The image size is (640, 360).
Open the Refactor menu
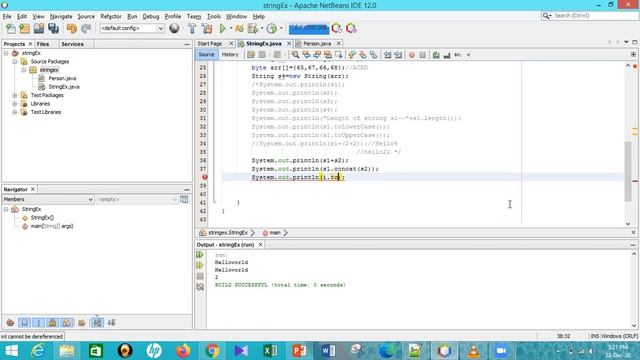pyautogui.click(x=111, y=16)
